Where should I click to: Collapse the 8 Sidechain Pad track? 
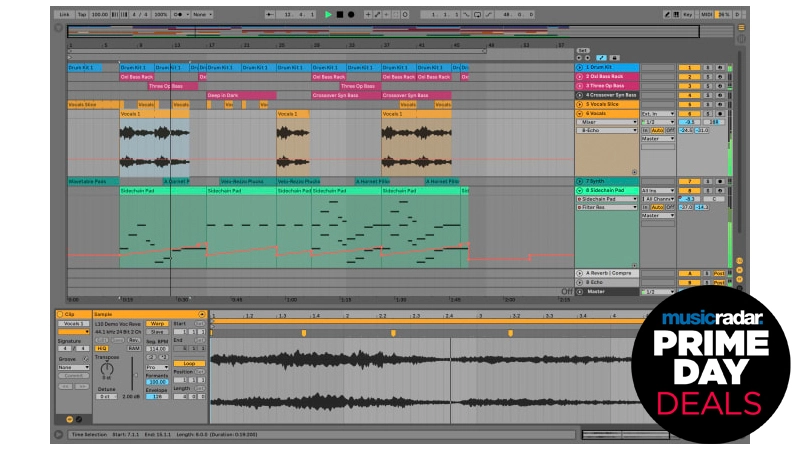click(x=580, y=190)
